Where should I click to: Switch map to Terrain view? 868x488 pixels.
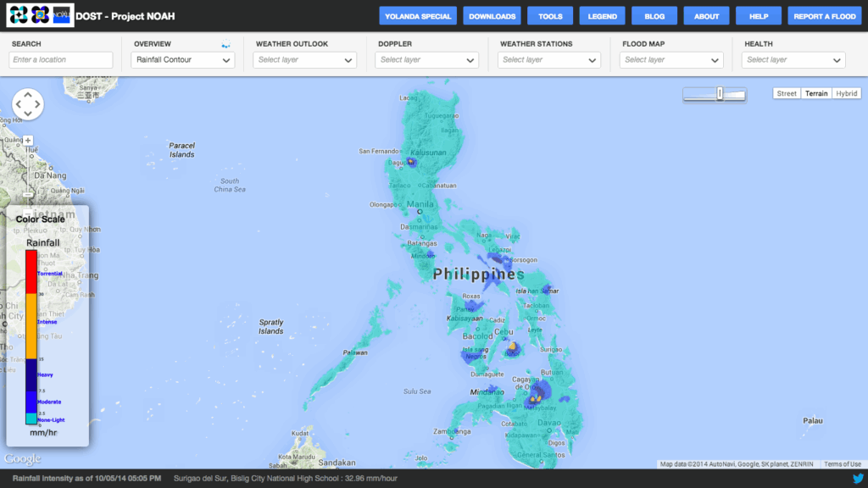[x=816, y=93]
